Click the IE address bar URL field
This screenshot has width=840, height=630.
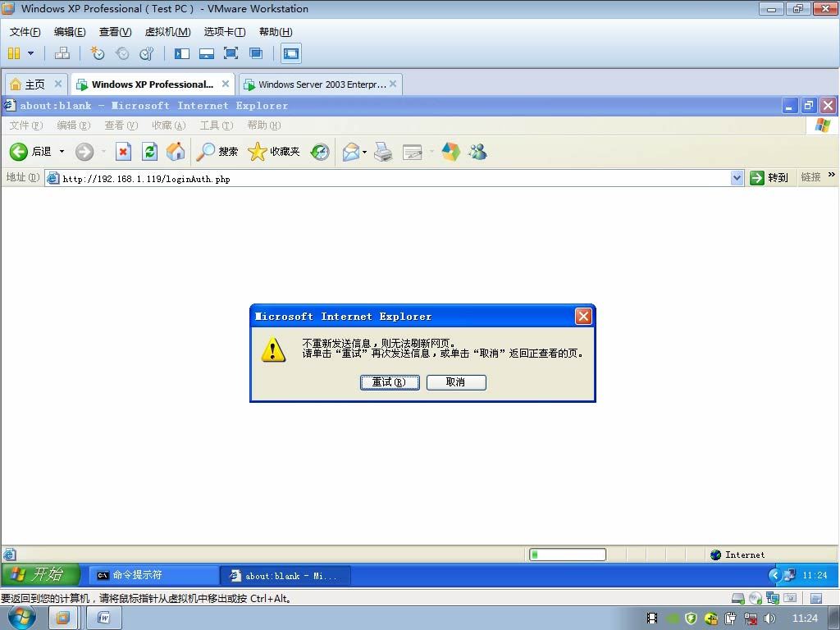[x=395, y=178]
